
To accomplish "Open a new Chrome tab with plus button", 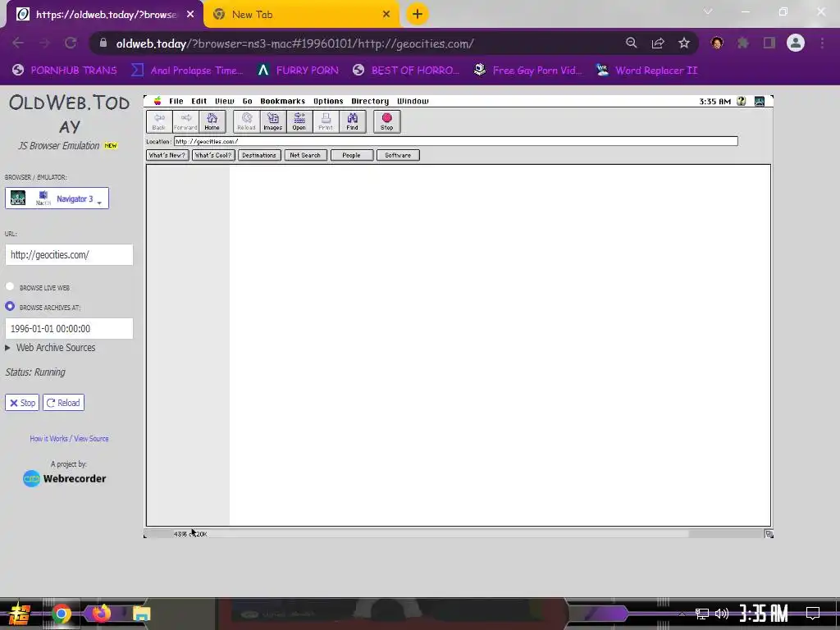I will coord(418,15).
